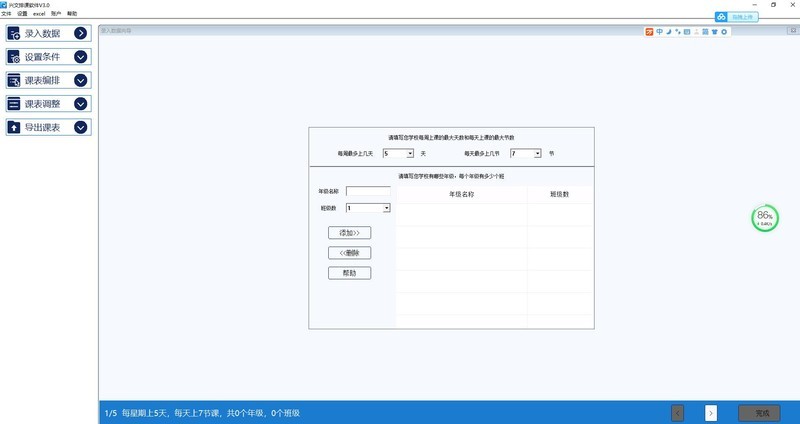Click the 年级名称 column header

click(461, 194)
